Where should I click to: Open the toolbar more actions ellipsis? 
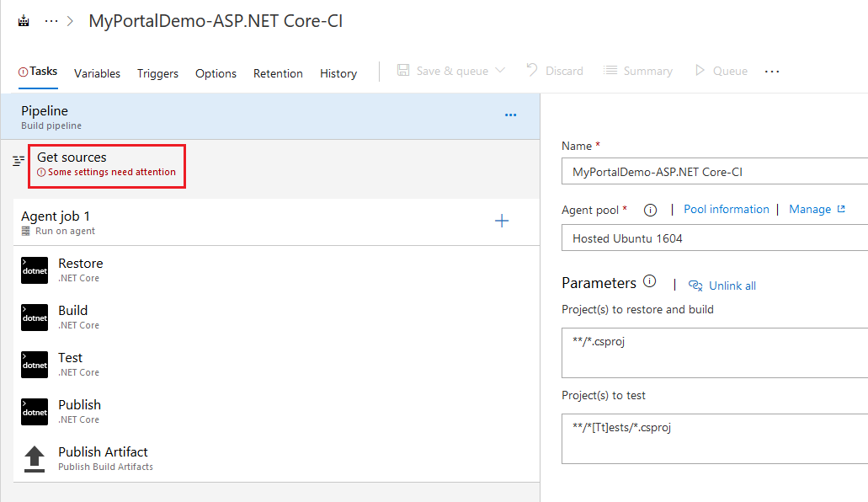click(x=772, y=72)
